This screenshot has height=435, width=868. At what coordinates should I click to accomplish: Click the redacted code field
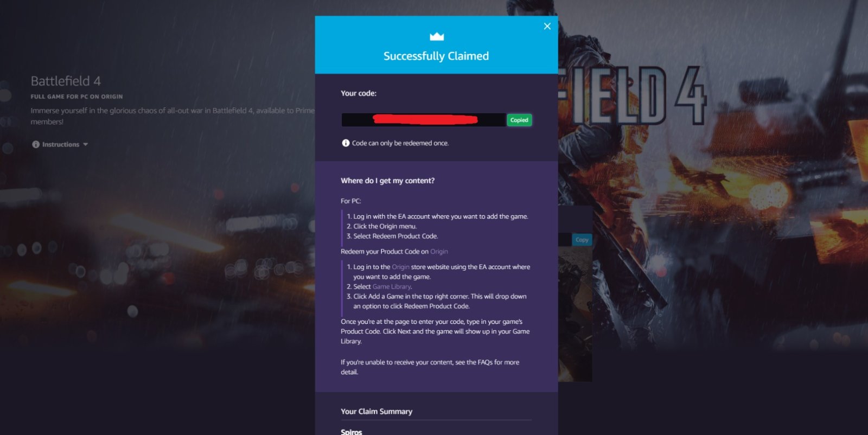424,120
